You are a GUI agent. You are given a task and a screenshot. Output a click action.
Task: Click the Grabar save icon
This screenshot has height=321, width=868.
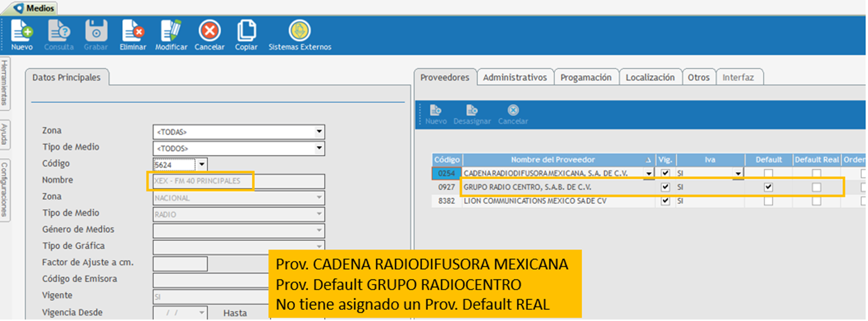pyautogui.click(x=96, y=31)
